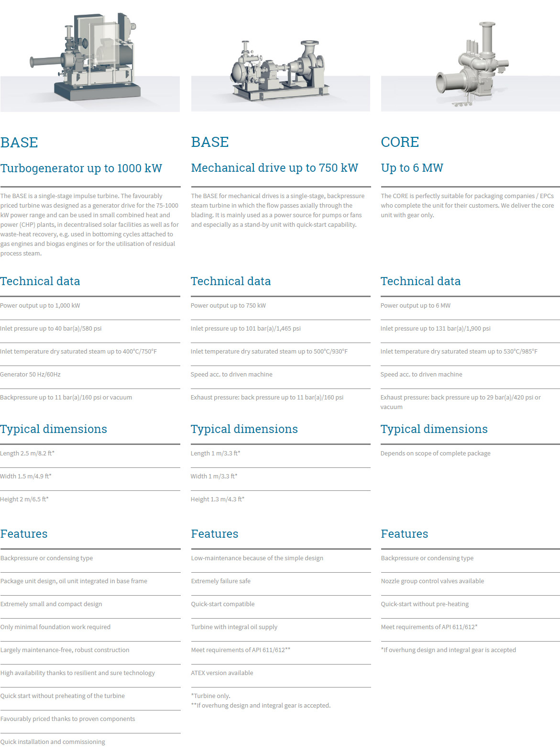560x754 pixels.
Task: Click the 'Mechanical drive up to 750 kW' heading
Action: 275,168
